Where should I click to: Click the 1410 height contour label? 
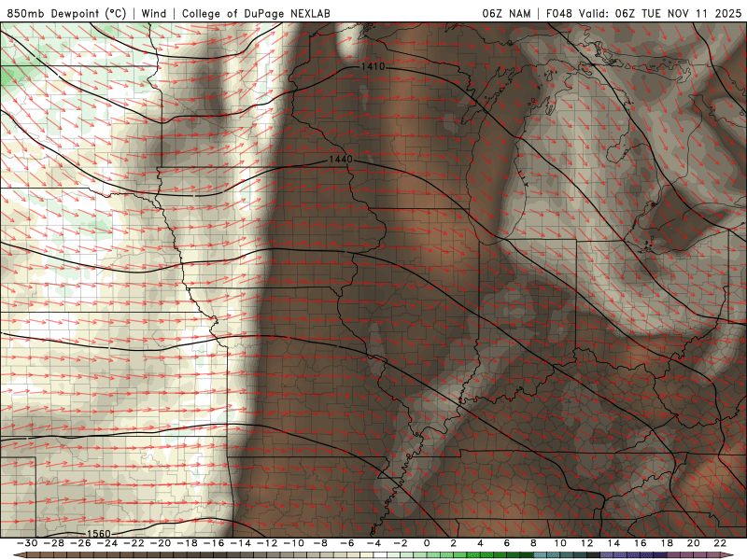tap(373, 66)
